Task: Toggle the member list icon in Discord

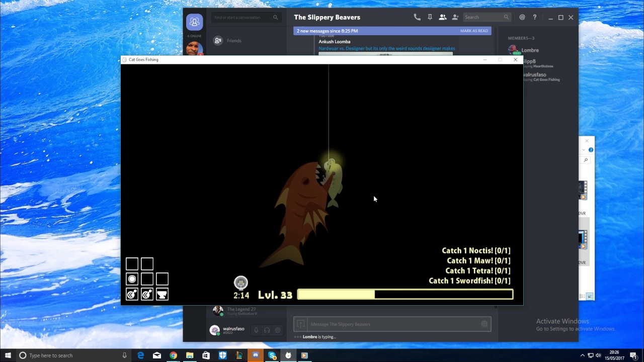Action: [x=442, y=17]
